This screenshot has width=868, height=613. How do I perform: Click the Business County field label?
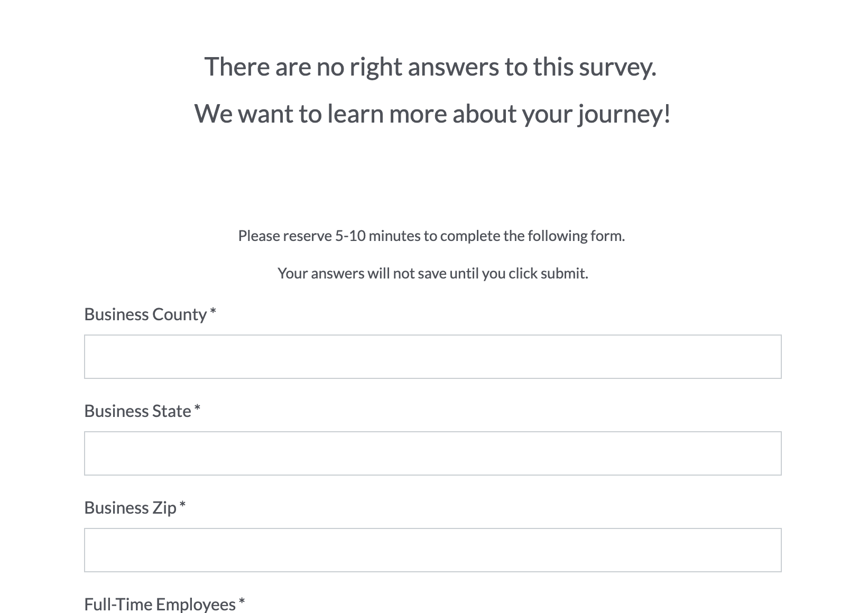click(145, 314)
